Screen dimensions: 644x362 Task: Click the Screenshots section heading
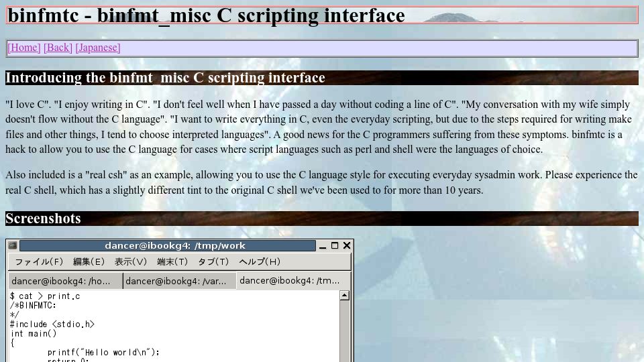(43, 219)
